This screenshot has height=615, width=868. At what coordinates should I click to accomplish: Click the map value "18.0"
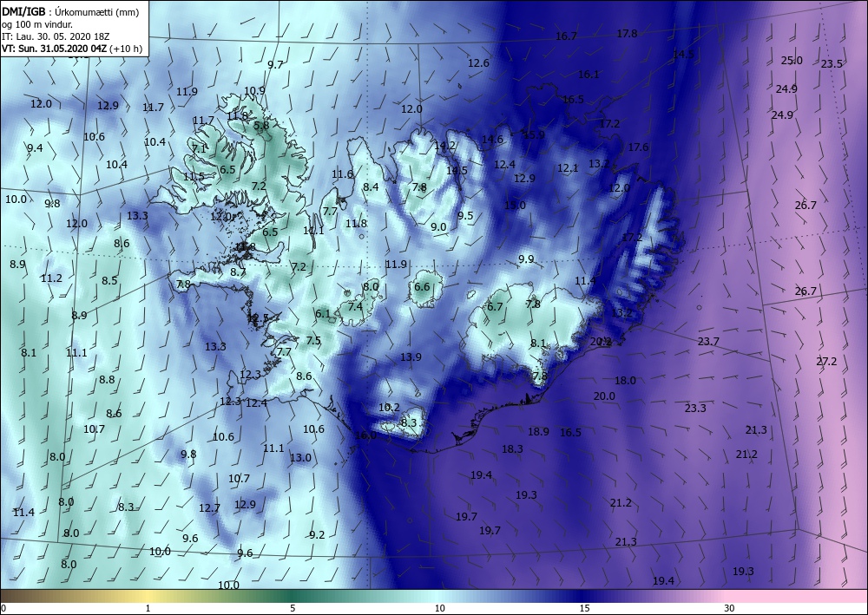point(625,380)
